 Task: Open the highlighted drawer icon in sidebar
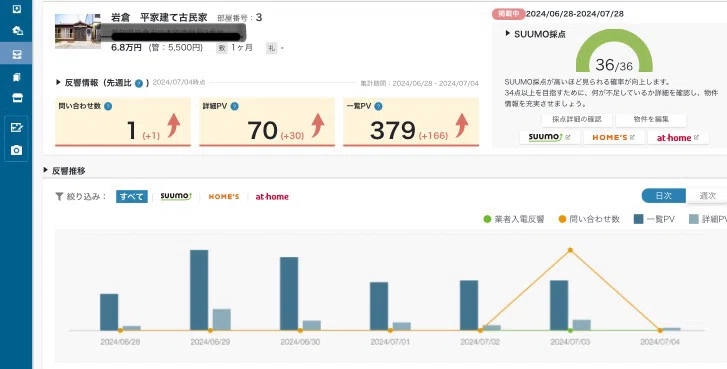(17, 54)
